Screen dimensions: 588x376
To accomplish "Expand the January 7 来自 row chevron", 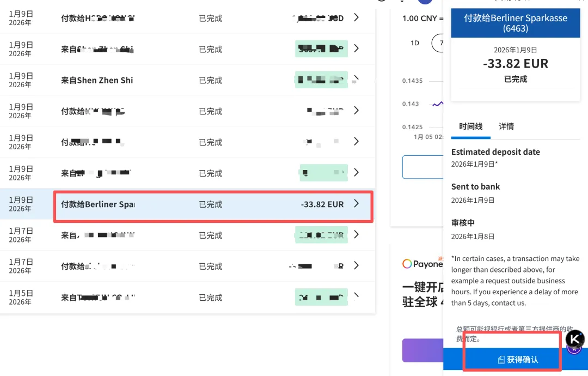I will (356, 234).
